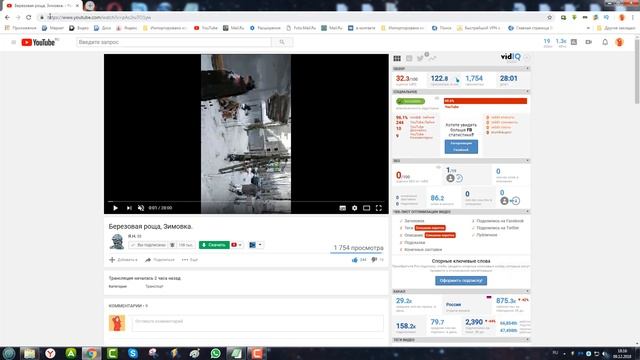
Task: Open Yandex browser from the taskbar
Action: pos(50,353)
